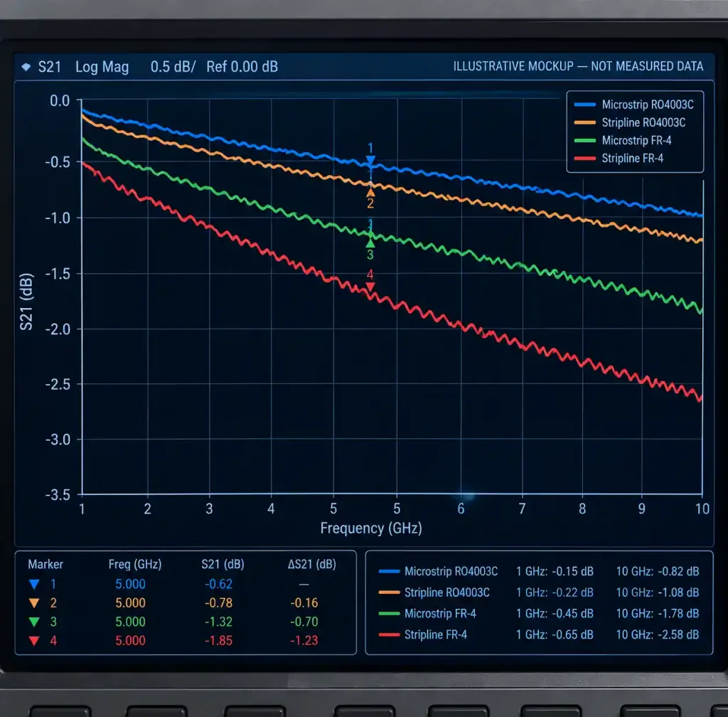Click the diamond icon beside S21

coord(26,67)
